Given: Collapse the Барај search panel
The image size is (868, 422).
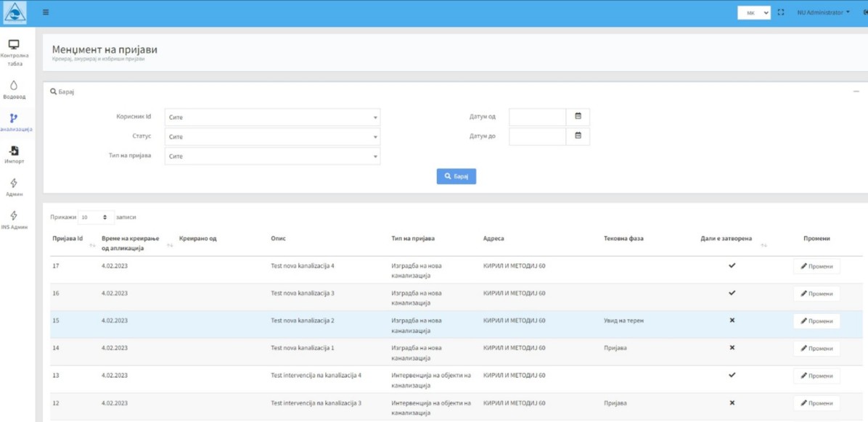Looking at the screenshot, I should (x=856, y=91).
